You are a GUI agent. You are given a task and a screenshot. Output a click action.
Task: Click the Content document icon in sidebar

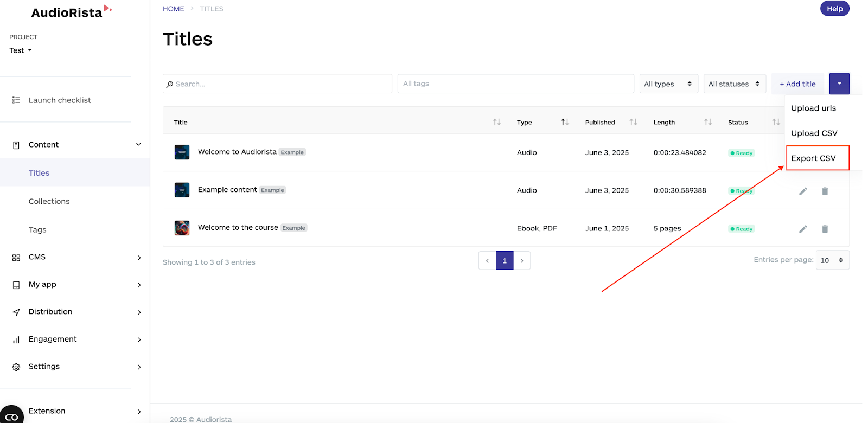pyautogui.click(x=16, y=145)
